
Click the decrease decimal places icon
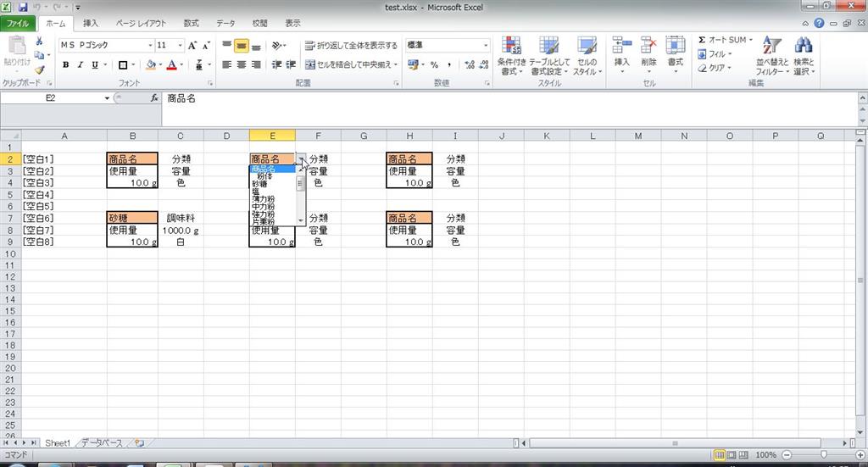pyautogui.click(x=483, y=64)
